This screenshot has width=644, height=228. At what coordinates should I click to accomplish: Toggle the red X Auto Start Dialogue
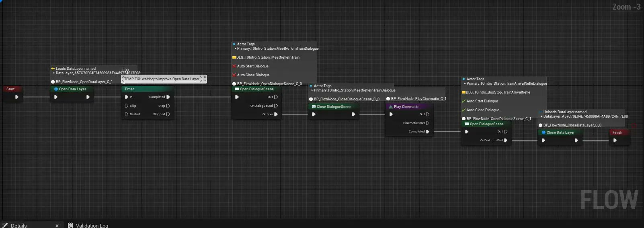pyautogui.click(x=234, y=66)
